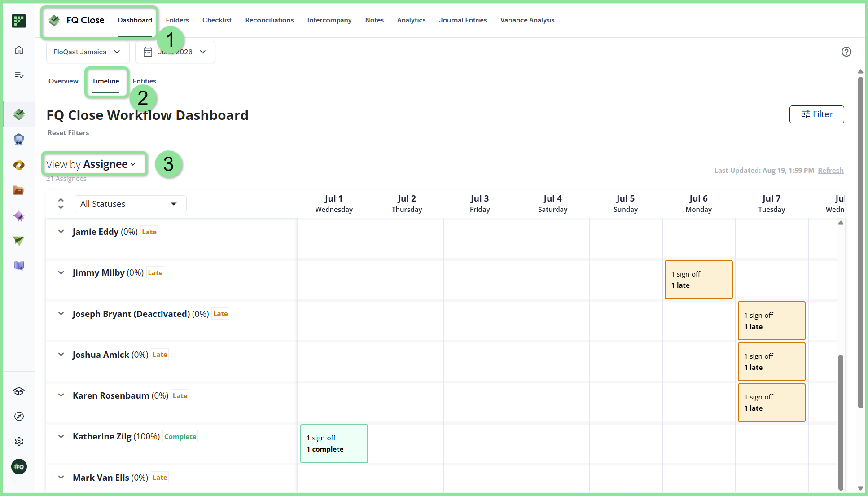Toggle expand/collapse all rows arrows
The image size is (868, 496).
click(x=61, y=204)
